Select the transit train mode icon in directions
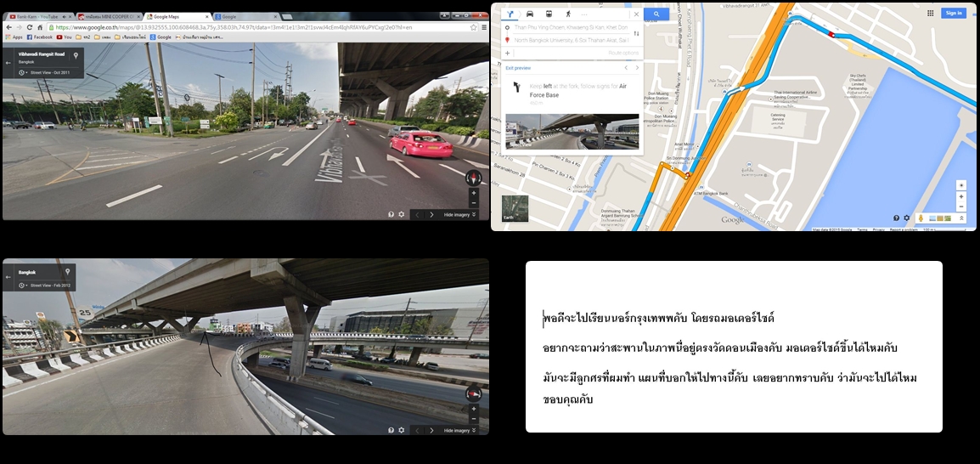980x464 pixels. pyautogui.click(x=549, y=14)
